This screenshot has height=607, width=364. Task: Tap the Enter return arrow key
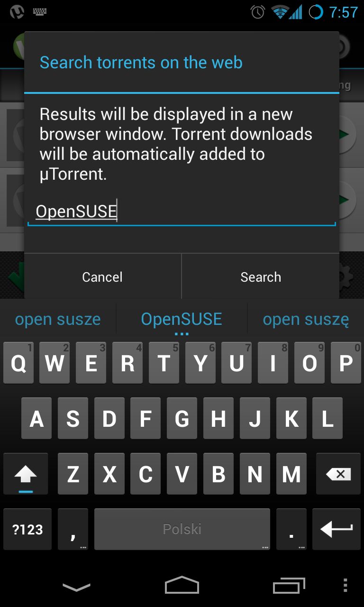(337, 529)
